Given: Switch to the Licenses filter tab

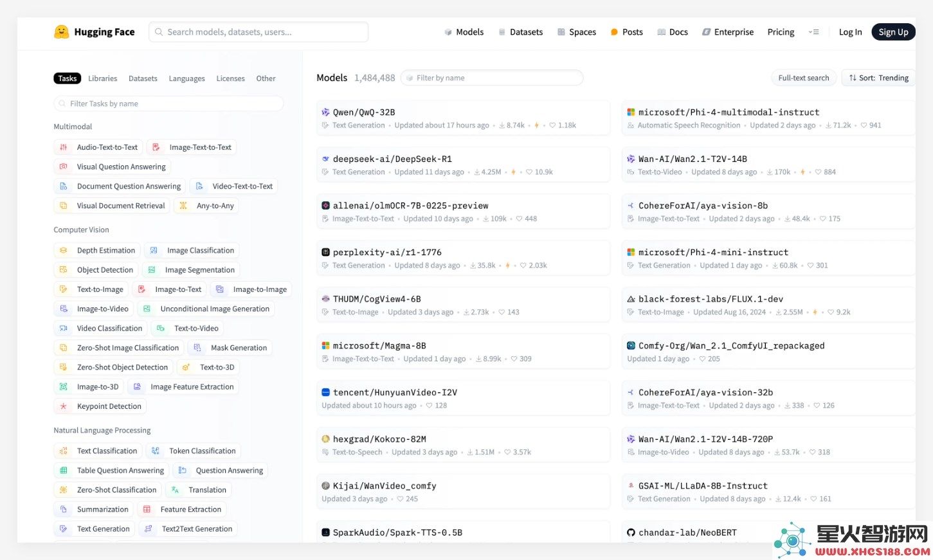Looking at the screenshot, I should (230, 78).
